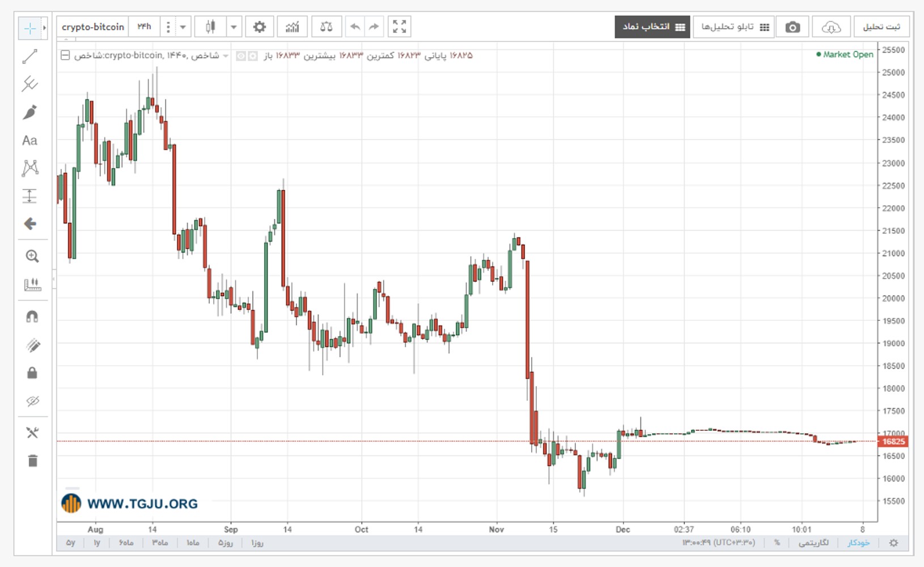Image resolution: width=924 pixels, height=567 pixels.
Task: Undo the last chart action
Action: pos(355,27)
